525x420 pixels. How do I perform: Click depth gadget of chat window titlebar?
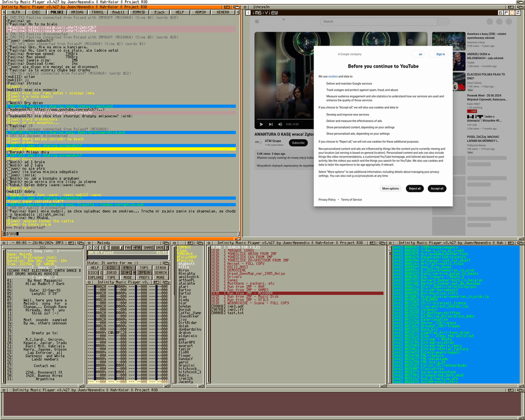236,7
